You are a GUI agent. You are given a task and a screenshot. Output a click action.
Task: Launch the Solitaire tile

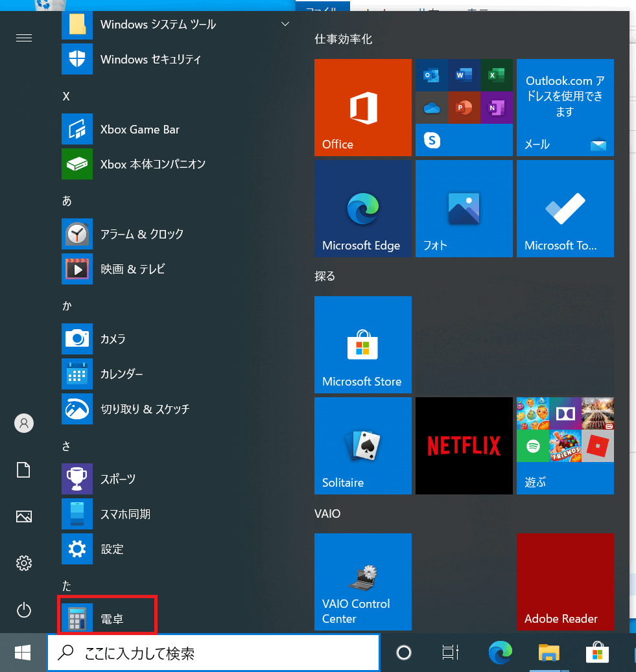tap(363, 446)
